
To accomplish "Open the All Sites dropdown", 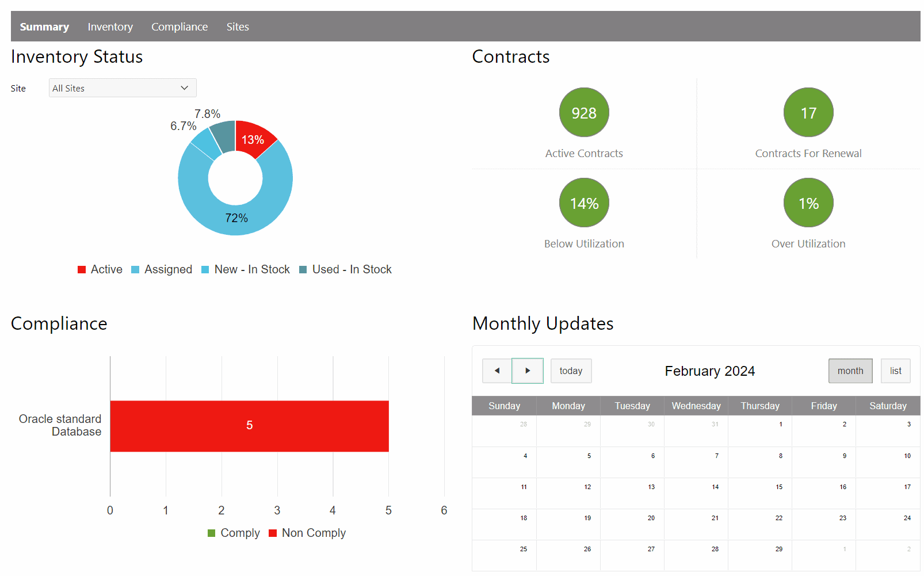I will pyautogui.click(x=122, y=87).
